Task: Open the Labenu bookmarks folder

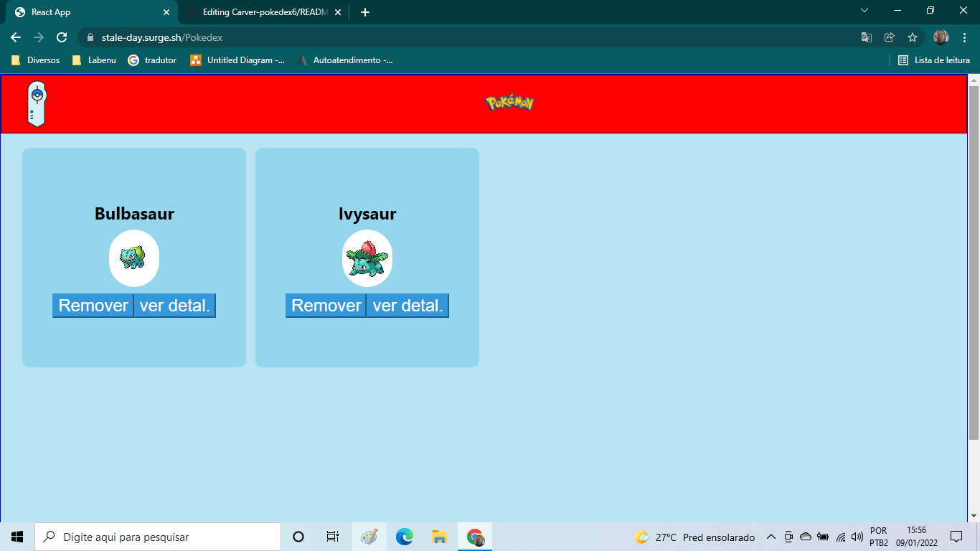Action: pos(94,60)
